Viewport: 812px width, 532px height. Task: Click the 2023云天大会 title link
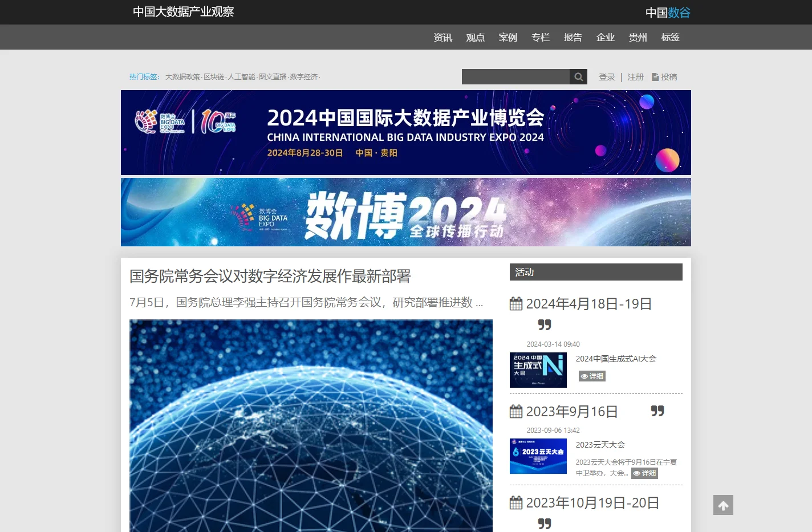600,445
